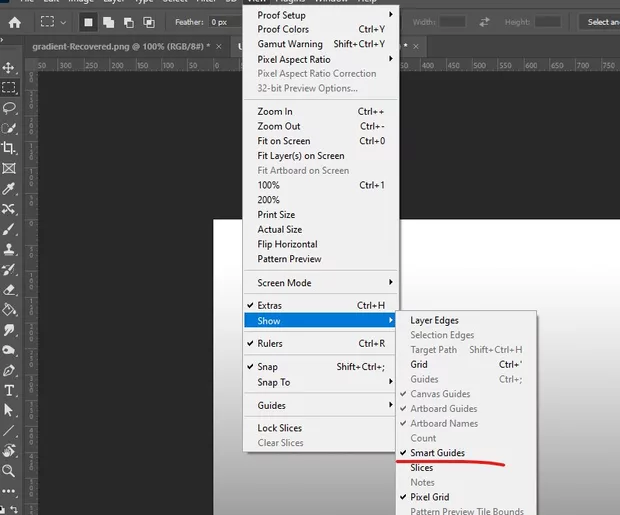The image size is (620, 515).
Task: Select the Crop tool
Action: coord(9,148)
